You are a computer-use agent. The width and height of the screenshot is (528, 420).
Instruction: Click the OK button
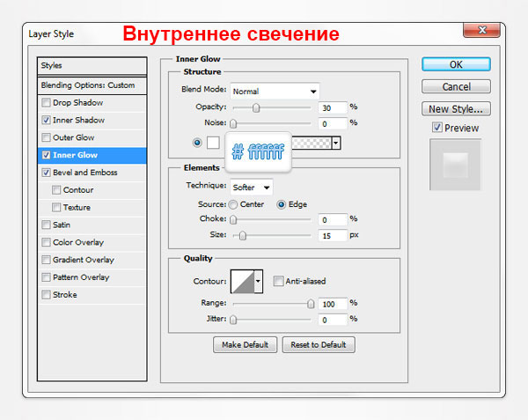(x=456, y=64)
